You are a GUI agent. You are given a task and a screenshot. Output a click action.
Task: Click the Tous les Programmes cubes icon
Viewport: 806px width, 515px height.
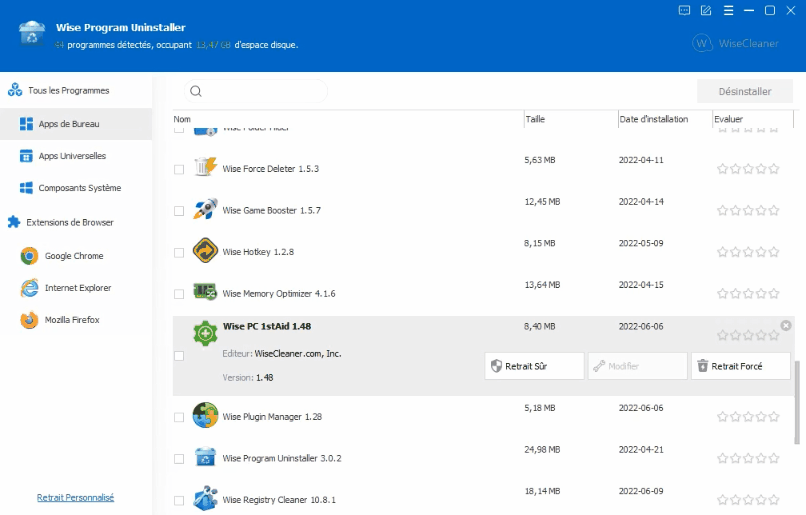[15, 90]
